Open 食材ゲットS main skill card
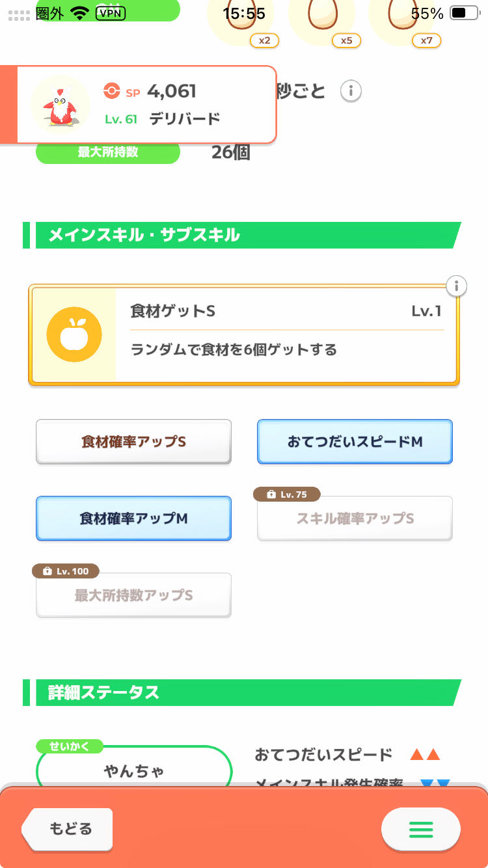 pos(286,335)
